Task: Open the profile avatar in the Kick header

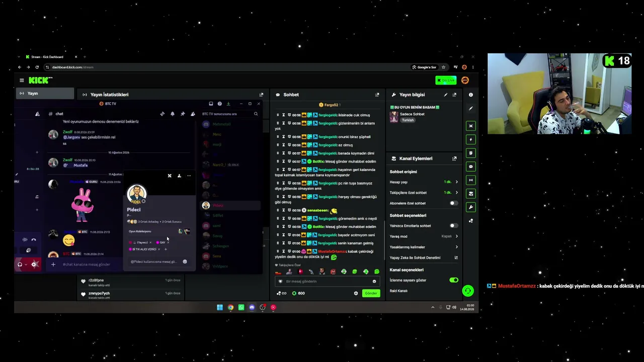Action: pos(465,80)
